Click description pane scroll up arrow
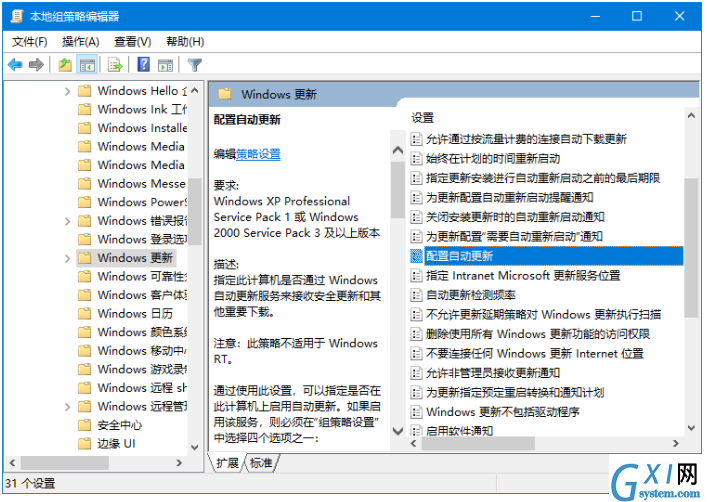This screenshot has width=707, height=502. [398, 150]
